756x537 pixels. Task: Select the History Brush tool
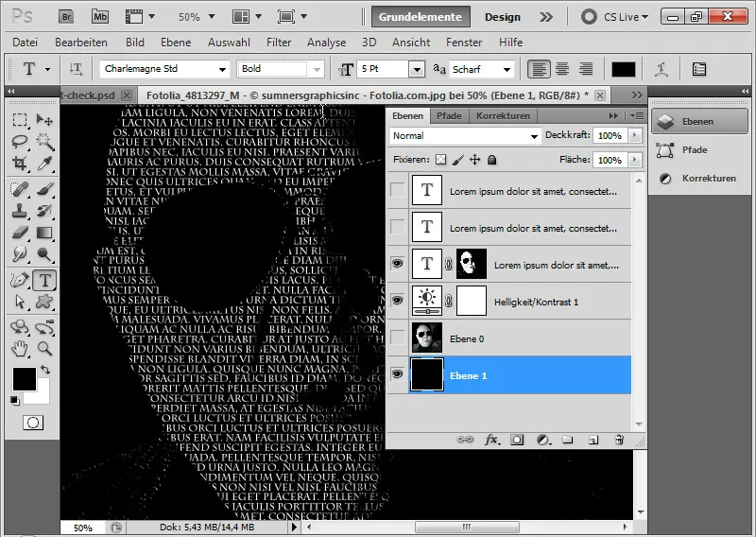point(44,211)
